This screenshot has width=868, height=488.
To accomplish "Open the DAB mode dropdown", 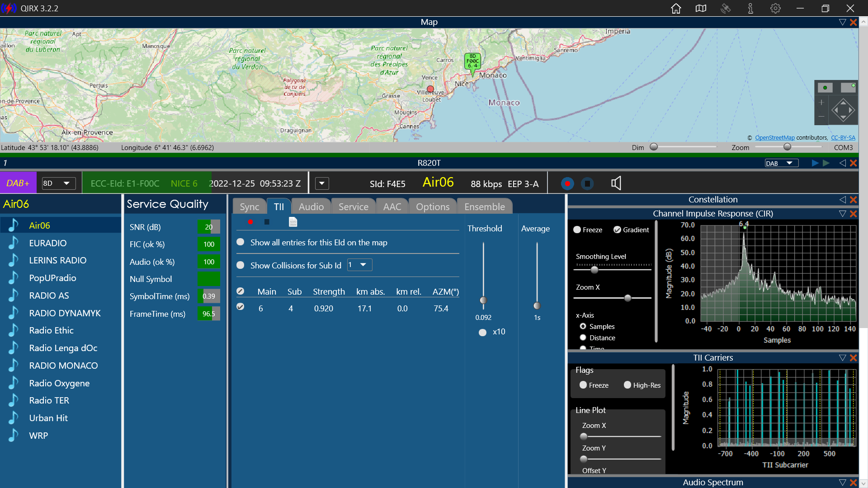I will [781, 163].
